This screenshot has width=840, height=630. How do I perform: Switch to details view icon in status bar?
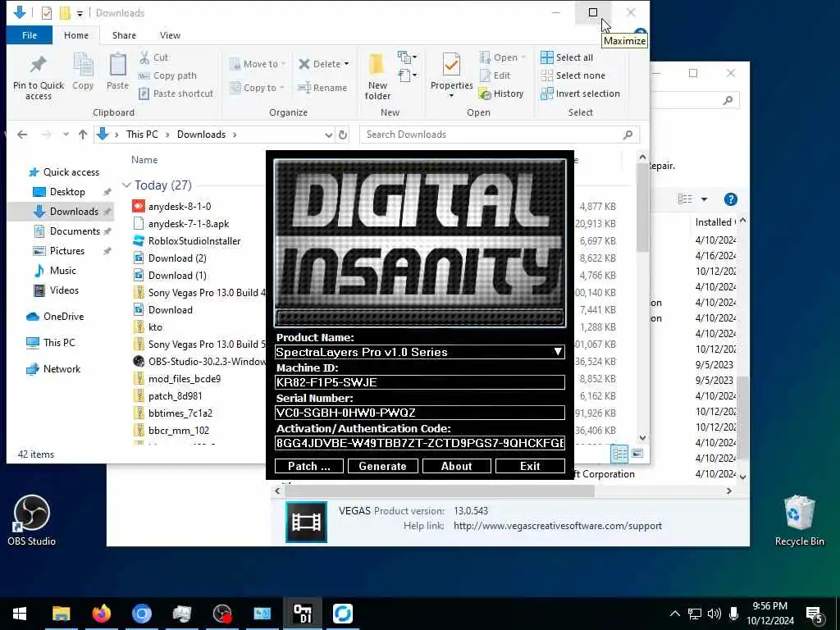pos(619,454)
